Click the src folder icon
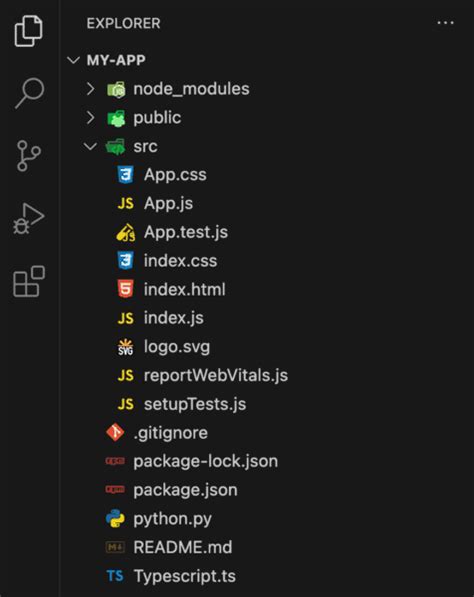Image resolution: width=474 pixels, height=597 pixels. 115,147
